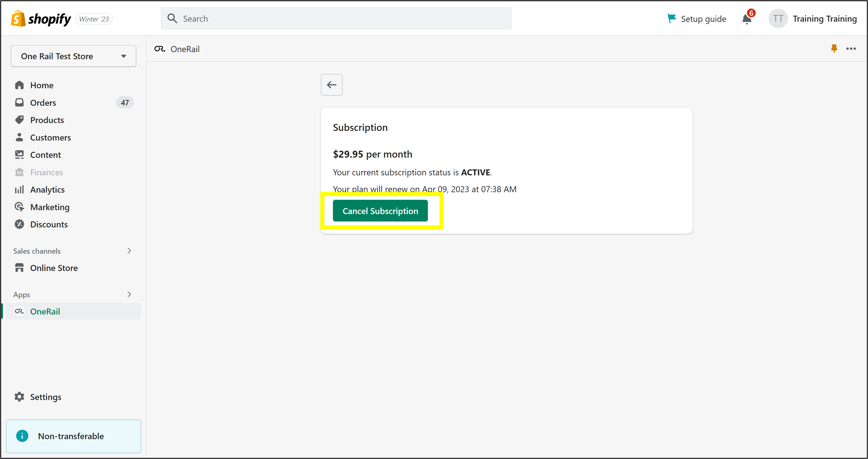
Task: Expand the Sales channels section
Action: 129,251
